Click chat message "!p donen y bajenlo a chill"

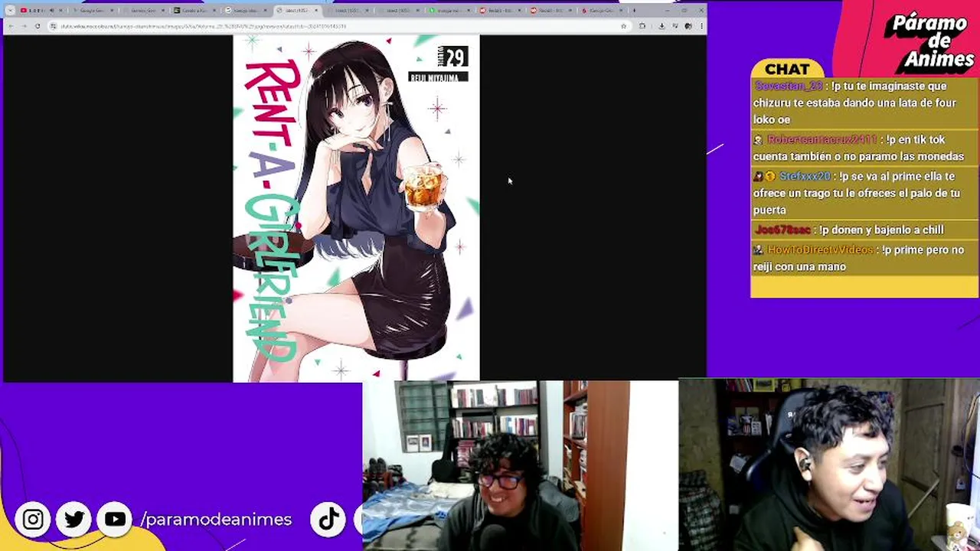882,230
